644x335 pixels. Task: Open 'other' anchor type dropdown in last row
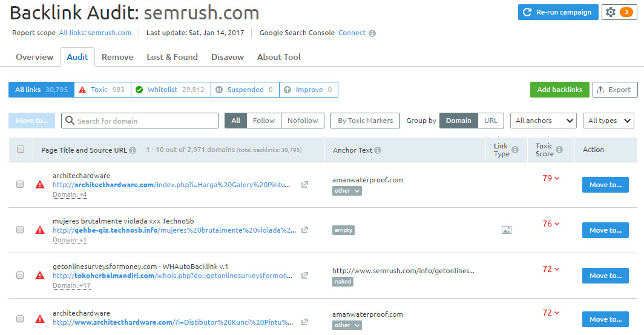pos(347,325)
